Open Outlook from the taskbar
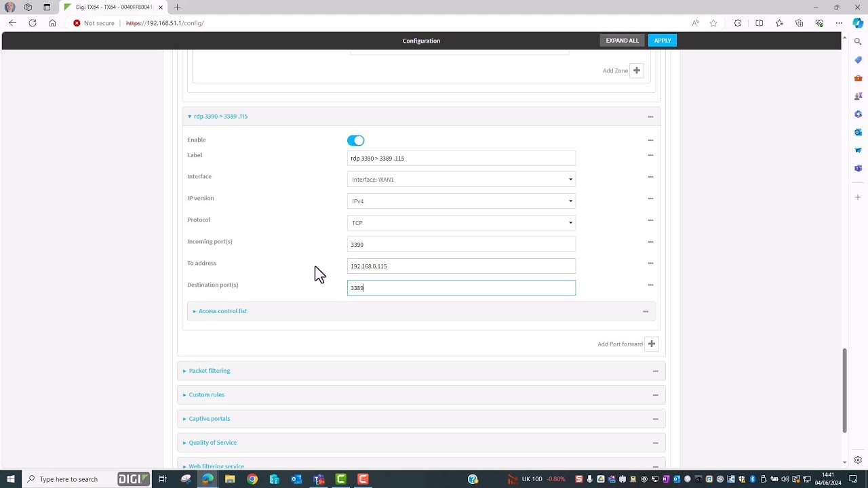The image size is (868, 488). click(x=296, y=479)
